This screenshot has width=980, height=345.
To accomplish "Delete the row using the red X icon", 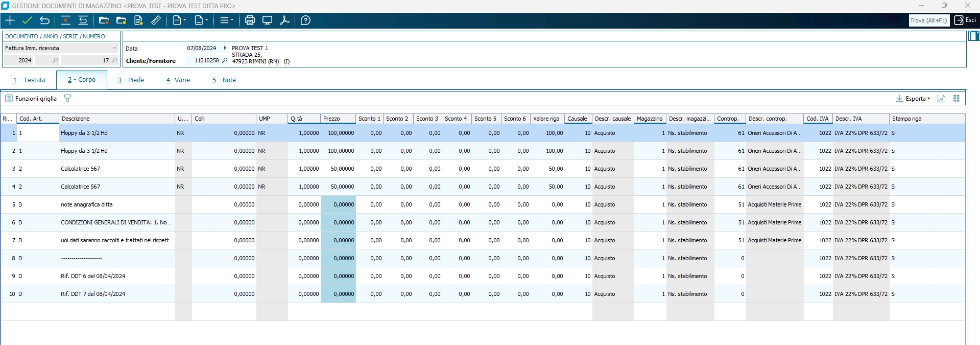I will (x=65, y=20).
